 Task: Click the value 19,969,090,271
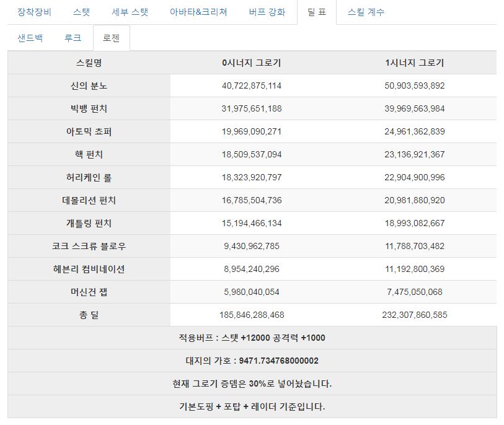click(x=252, y=132)
